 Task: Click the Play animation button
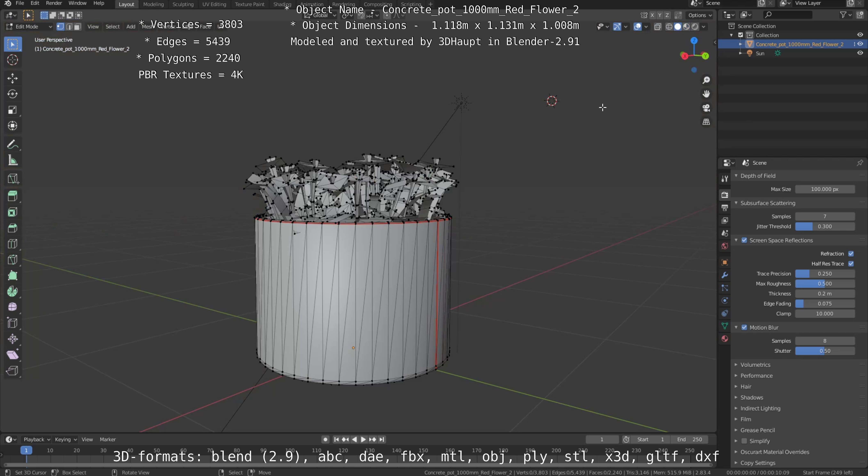(363, 439)
